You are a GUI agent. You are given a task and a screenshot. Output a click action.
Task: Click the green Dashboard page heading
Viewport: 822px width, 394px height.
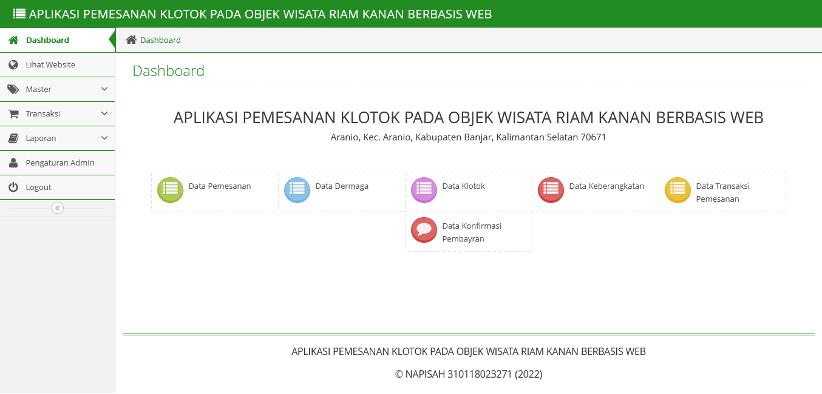[168, 71]
